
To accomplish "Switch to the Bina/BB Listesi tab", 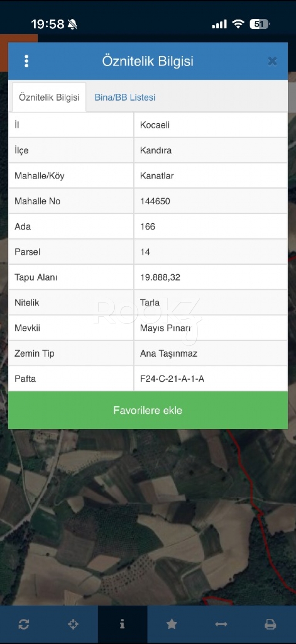I will pyautogui.click(x=125, y=97).
